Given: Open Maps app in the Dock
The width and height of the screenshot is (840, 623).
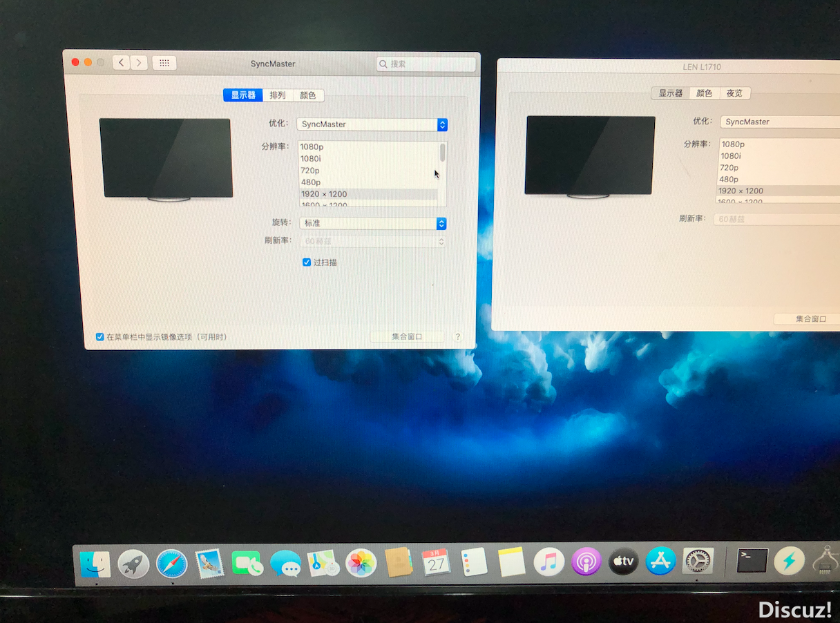Looking at the screenshot, I should coord(323,564).
